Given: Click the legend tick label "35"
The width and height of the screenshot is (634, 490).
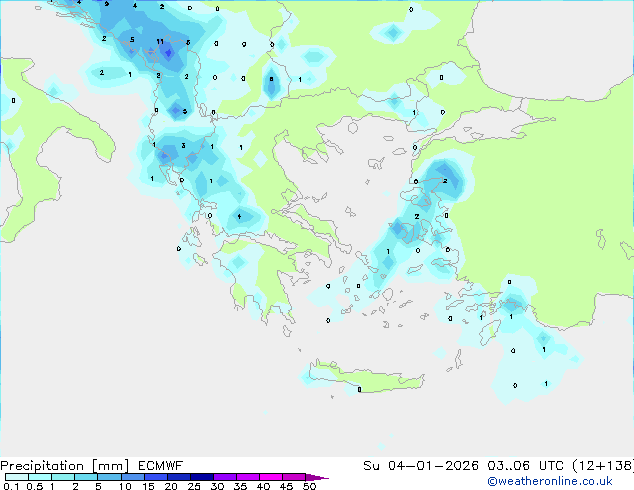Looking at the screenshot, I should (240, 486).
